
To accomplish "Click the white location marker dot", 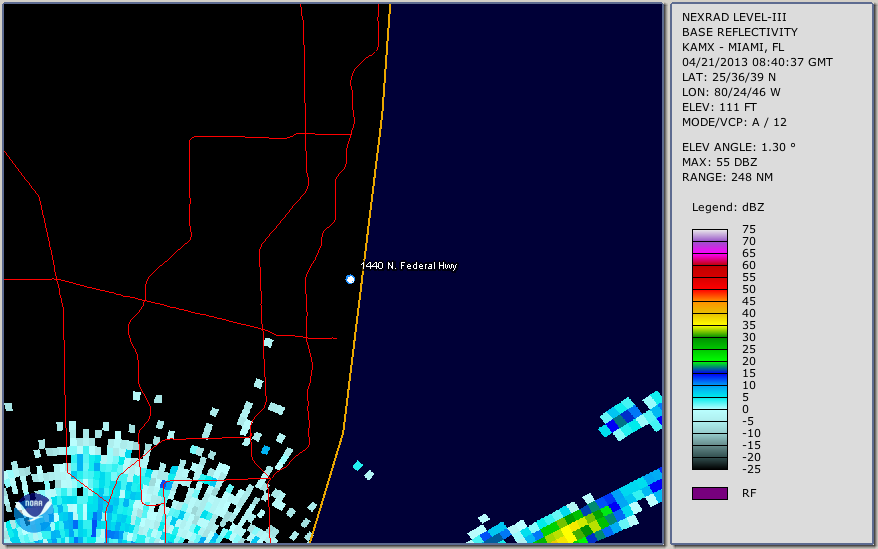I will click(x=350, y=279).
